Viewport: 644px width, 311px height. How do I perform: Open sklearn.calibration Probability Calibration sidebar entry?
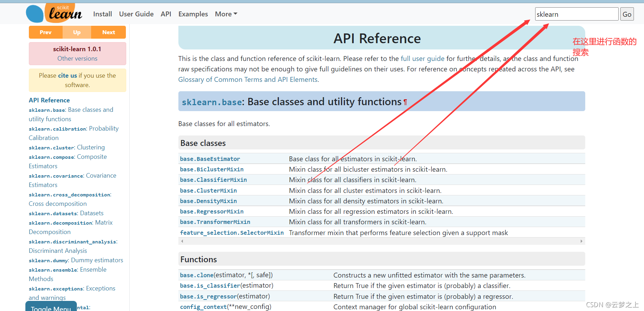pos(74,133)
